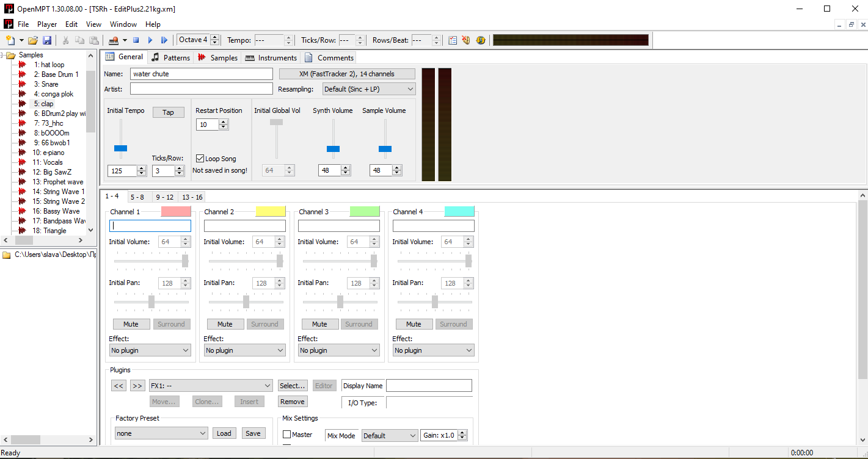Image resolution: width=868 pixels, height=459 pixels.
Task: Click the Remove plugin button
Action: [292, 402]
